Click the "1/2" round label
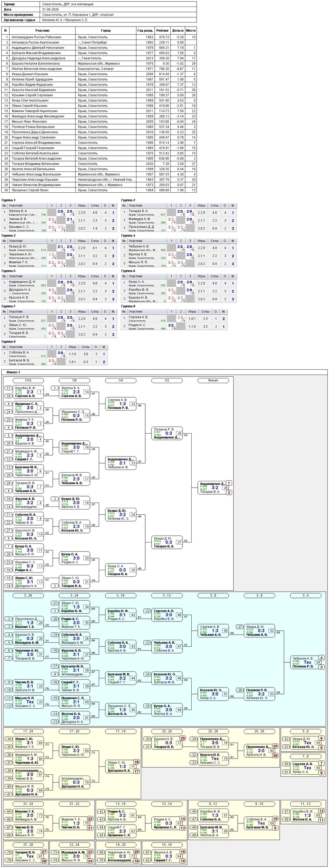The height and width of the screenshot is (868, 329). point(167,381)
